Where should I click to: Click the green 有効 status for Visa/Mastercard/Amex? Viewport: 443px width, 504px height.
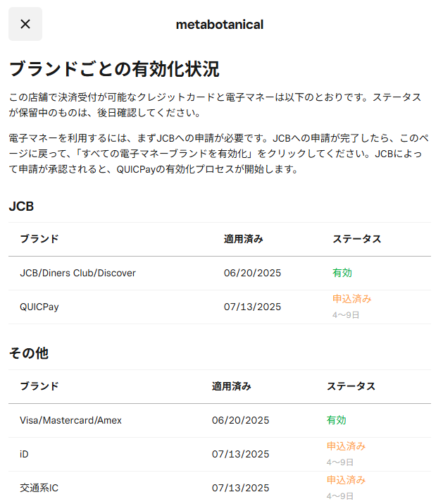pos(337,420)
